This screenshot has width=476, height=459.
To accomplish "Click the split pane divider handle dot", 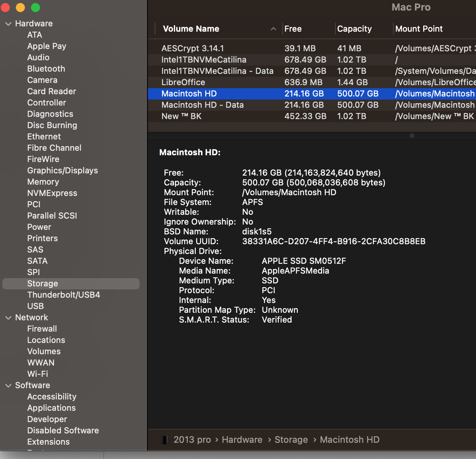I will pos(412,136).
